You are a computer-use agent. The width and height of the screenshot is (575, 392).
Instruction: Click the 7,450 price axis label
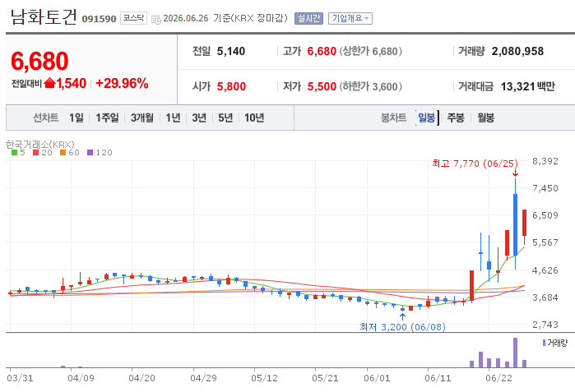tap(545, 188)
